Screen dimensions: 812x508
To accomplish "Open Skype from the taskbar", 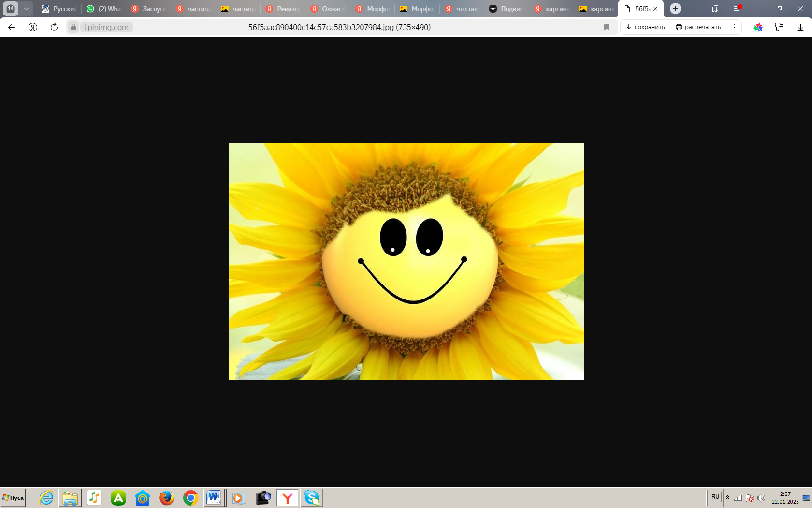I will coord(312,498).
